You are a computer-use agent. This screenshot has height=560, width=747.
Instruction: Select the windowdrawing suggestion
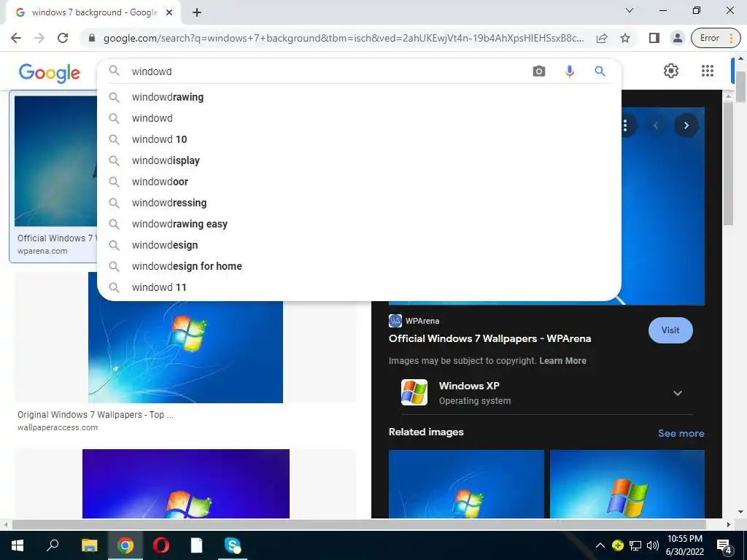point(359,97)
